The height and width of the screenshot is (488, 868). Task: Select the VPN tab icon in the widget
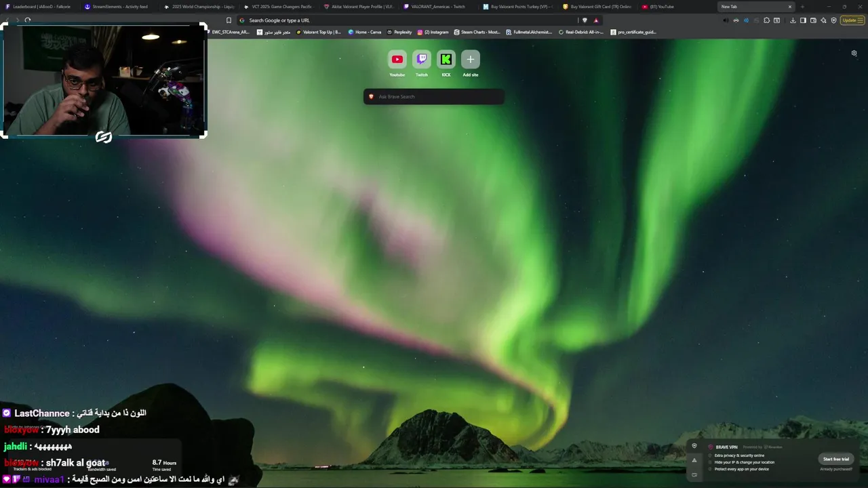(694, 446)
